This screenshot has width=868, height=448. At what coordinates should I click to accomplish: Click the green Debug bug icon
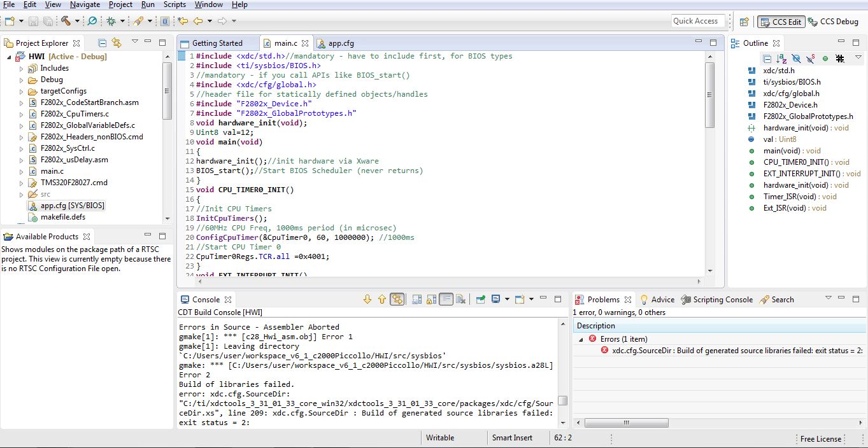(111, 21)
